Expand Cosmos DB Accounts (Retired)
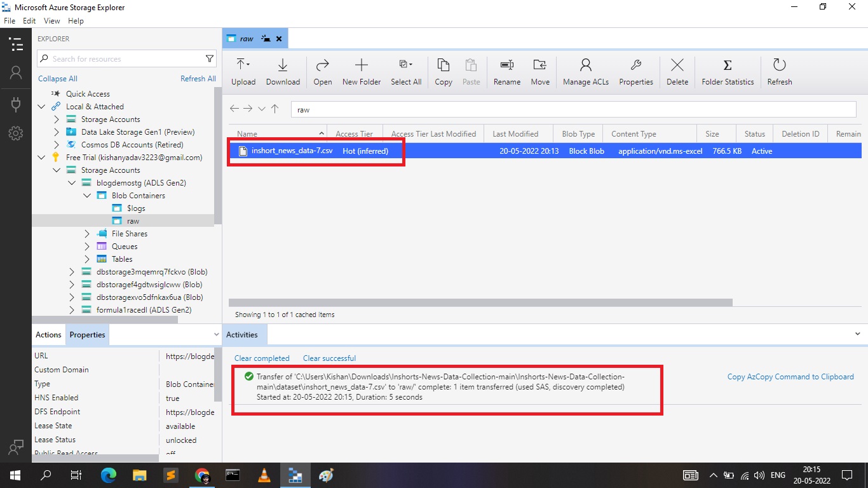This screenshot has height=488, width=868. 57,145
